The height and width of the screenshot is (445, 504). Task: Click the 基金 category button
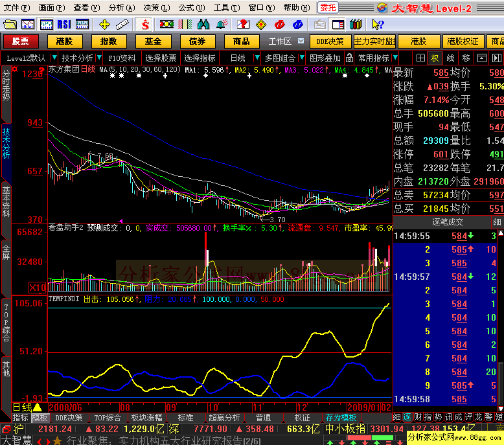click(x=153, y=41)
